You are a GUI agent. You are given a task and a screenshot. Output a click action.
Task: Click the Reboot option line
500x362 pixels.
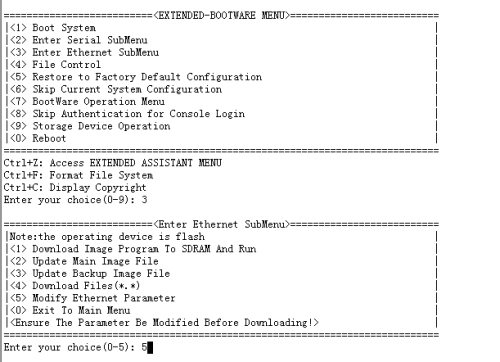[38, 139]
